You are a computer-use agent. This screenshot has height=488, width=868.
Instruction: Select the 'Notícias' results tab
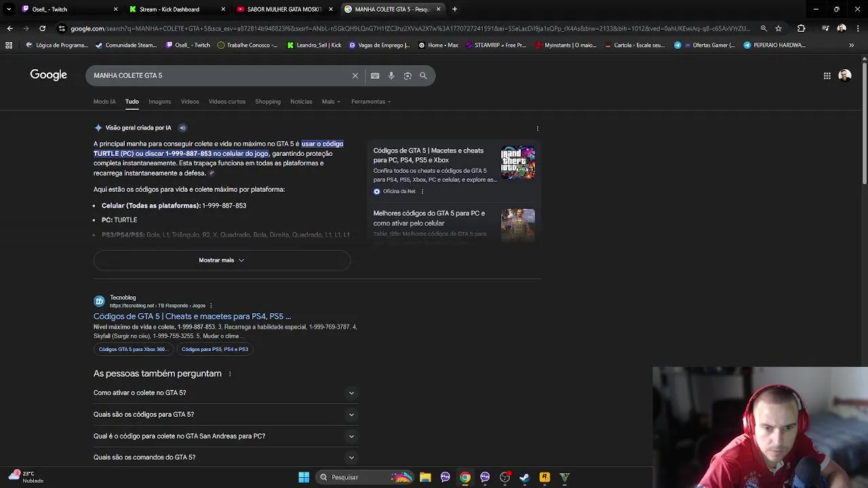click(x=301, y=102)
